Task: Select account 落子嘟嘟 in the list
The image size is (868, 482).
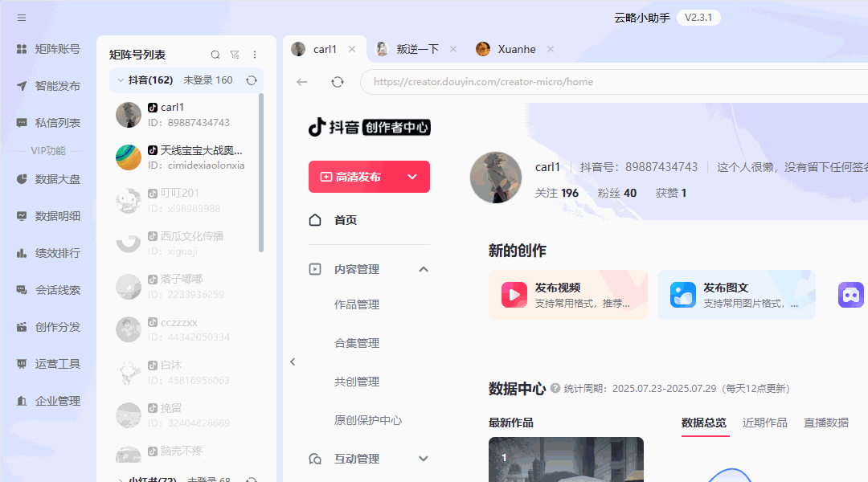Action: pyautogui.click(x=184, y=286)
